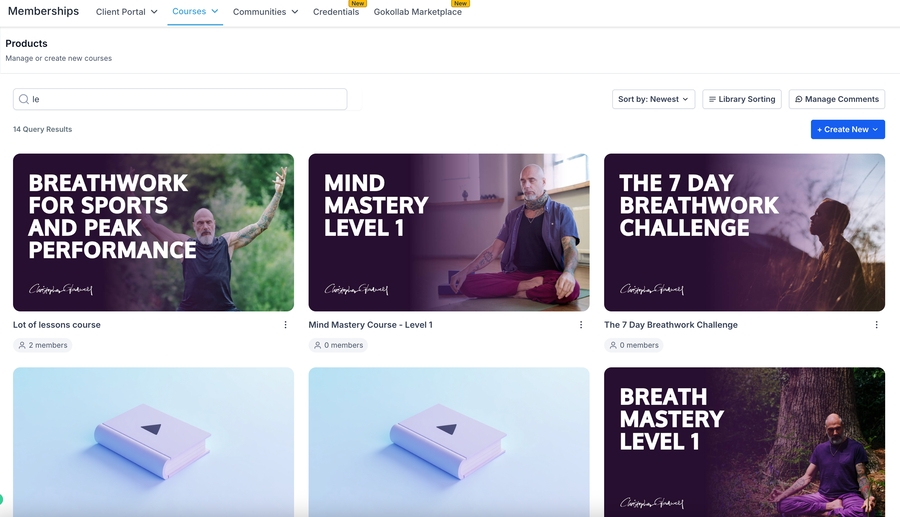The height and width of the screenshot is (517, 900).
Task: Click the members icon under 7 Day Breathwork Challenge
Action: [613, 345]
